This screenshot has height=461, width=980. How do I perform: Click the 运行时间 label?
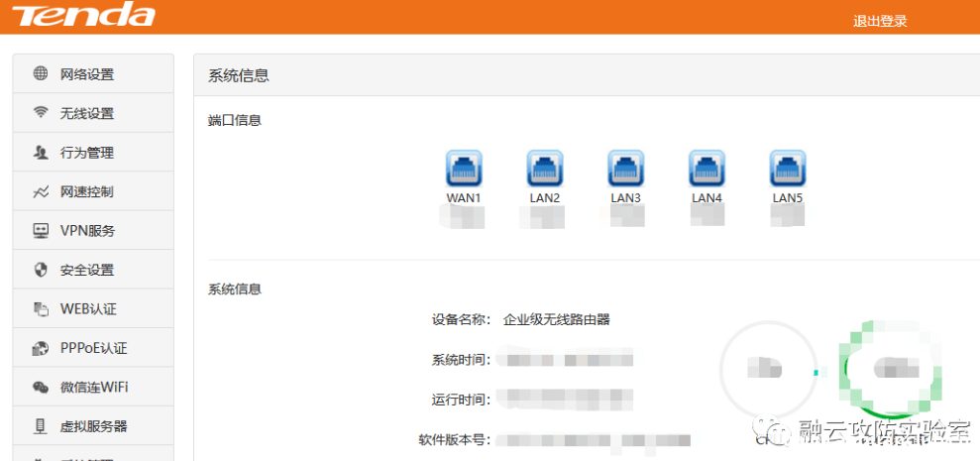point(461,399)
